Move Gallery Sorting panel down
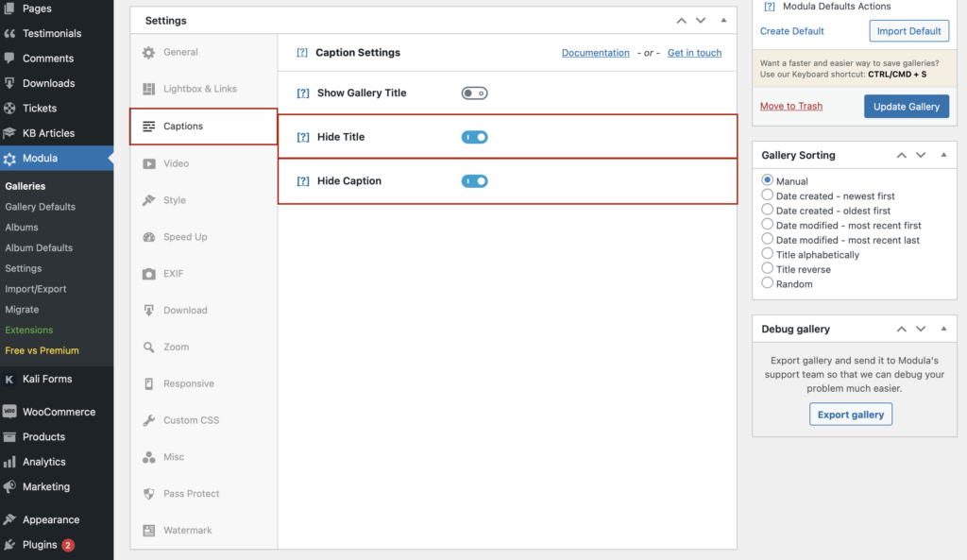This screenshot has width=967, height=560. [x=921, y=155]
